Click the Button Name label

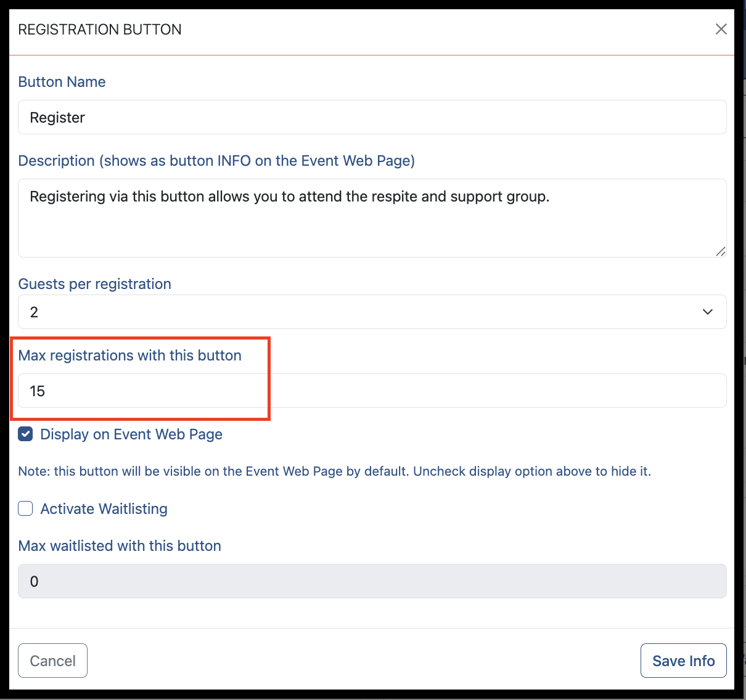62,82
